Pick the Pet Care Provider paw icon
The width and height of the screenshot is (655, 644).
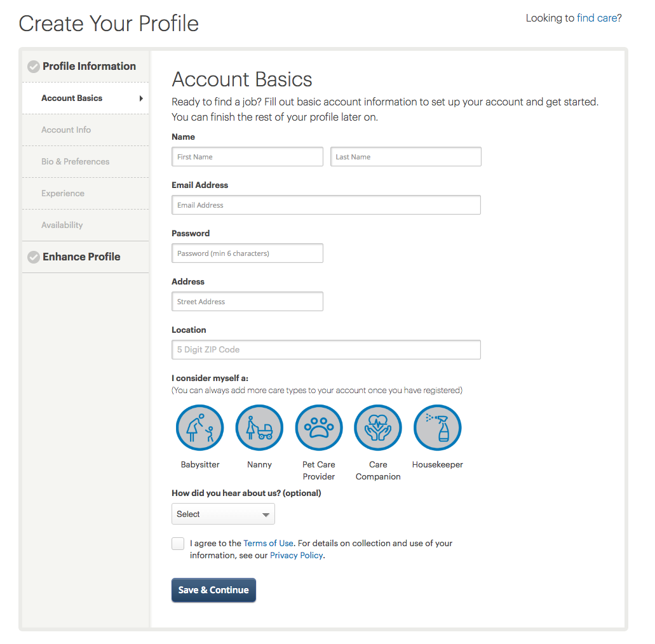coord(319,428)
